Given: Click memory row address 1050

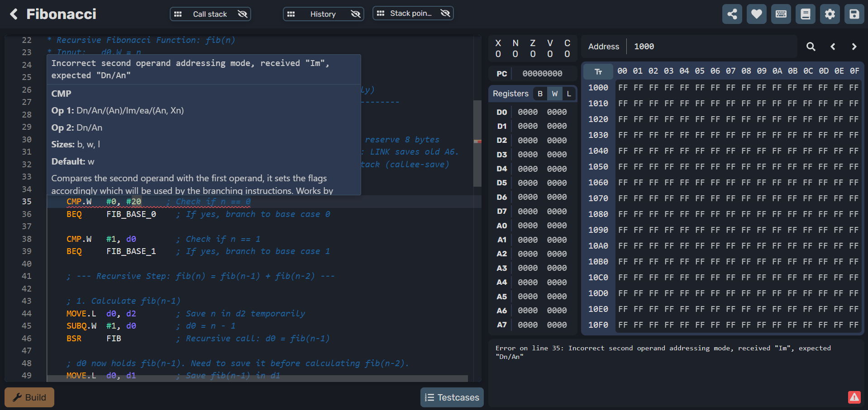Looking at the screenshot, I should (598, 167).
